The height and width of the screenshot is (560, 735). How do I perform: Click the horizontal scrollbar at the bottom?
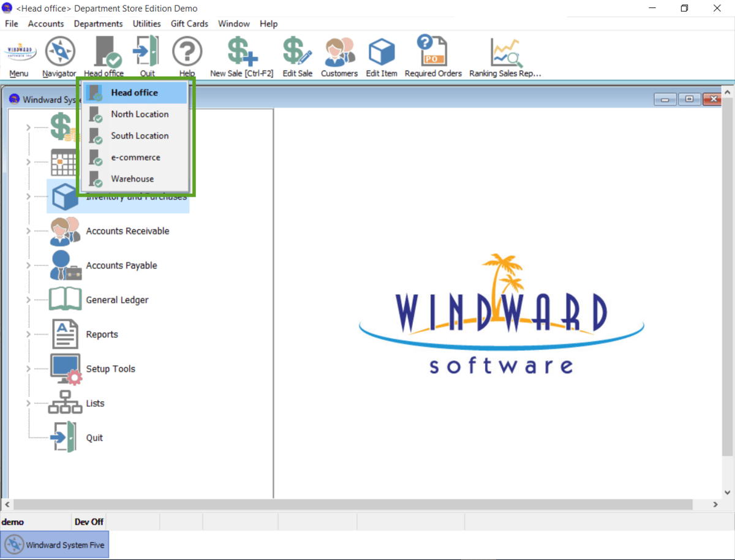[x=352, y=505]
